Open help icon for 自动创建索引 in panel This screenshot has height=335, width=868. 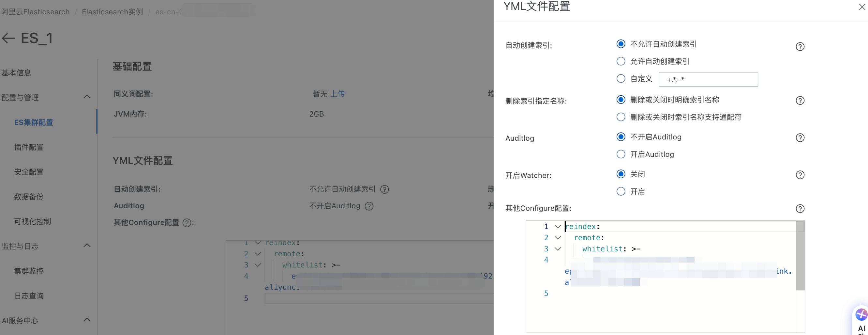pos(800,47)
